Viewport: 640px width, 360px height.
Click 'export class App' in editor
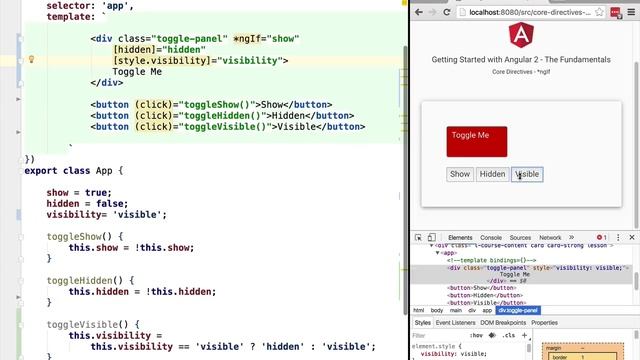(x=68, y=171)
